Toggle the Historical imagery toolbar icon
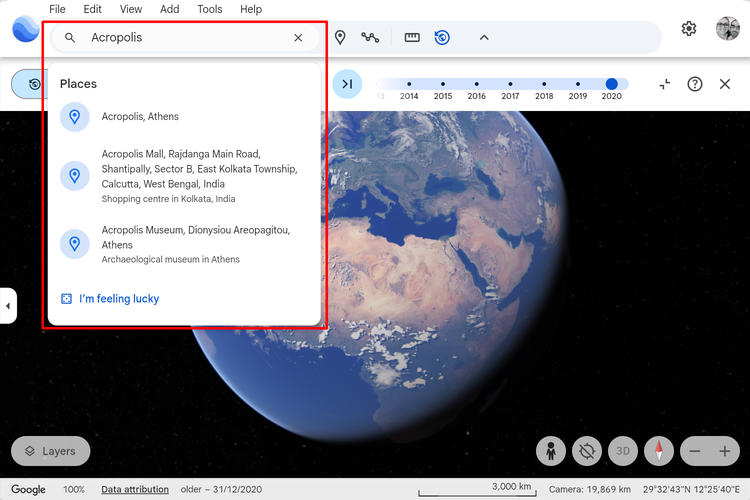Screen dimensions: 750x500 pyautogui.click(x=442, y=37)
